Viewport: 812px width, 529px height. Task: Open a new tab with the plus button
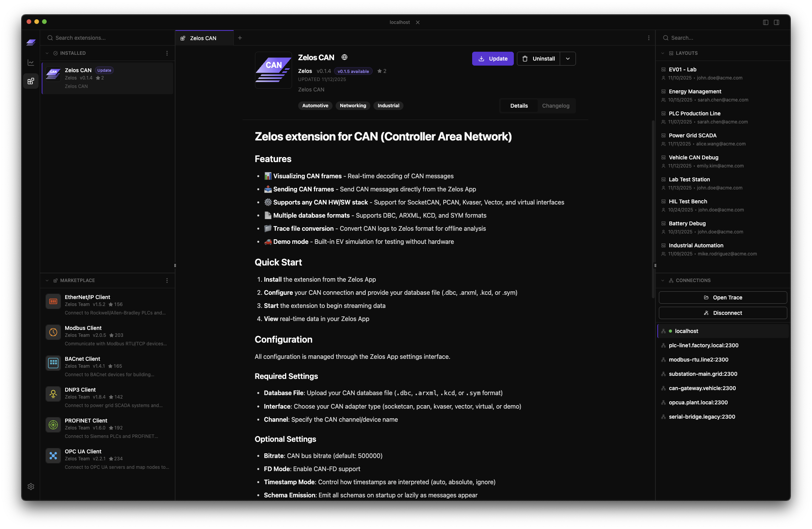[240, 38]
